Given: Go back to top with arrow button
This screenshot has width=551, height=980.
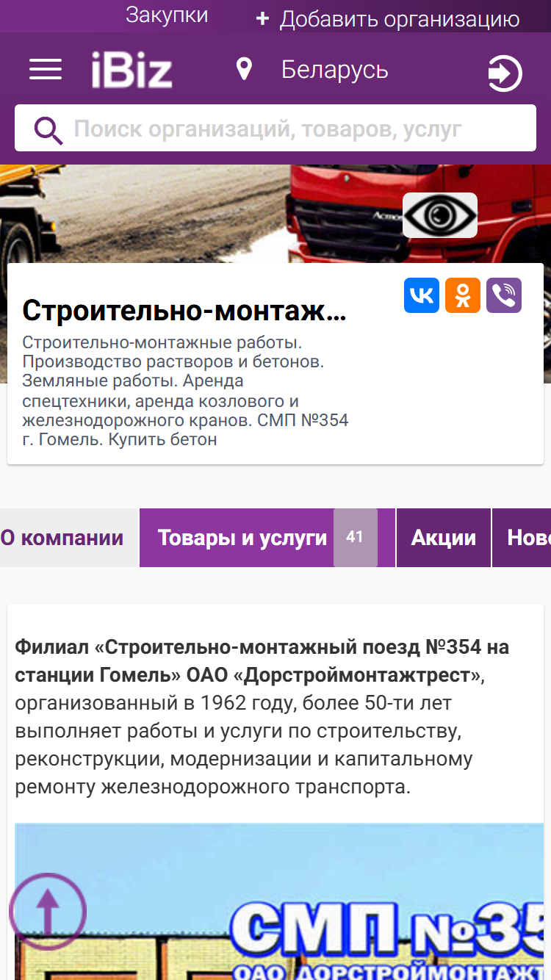Looking at the screenshot, I should (x=48, y=912).
